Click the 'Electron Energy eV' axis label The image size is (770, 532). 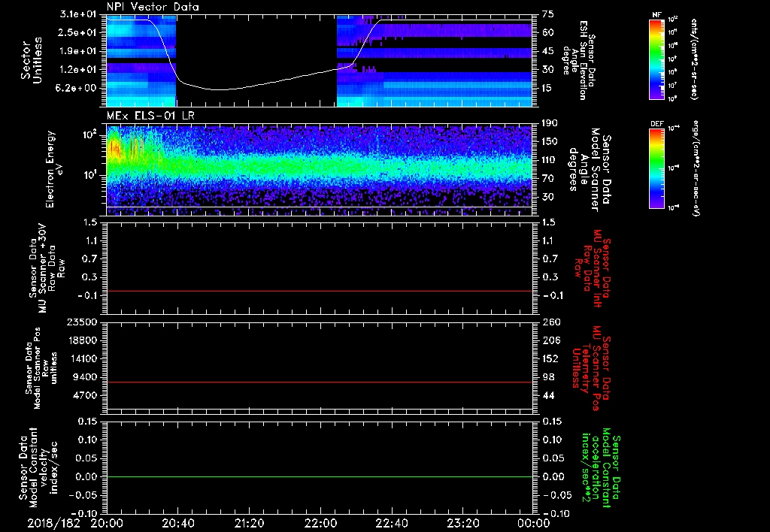point(55,169)
